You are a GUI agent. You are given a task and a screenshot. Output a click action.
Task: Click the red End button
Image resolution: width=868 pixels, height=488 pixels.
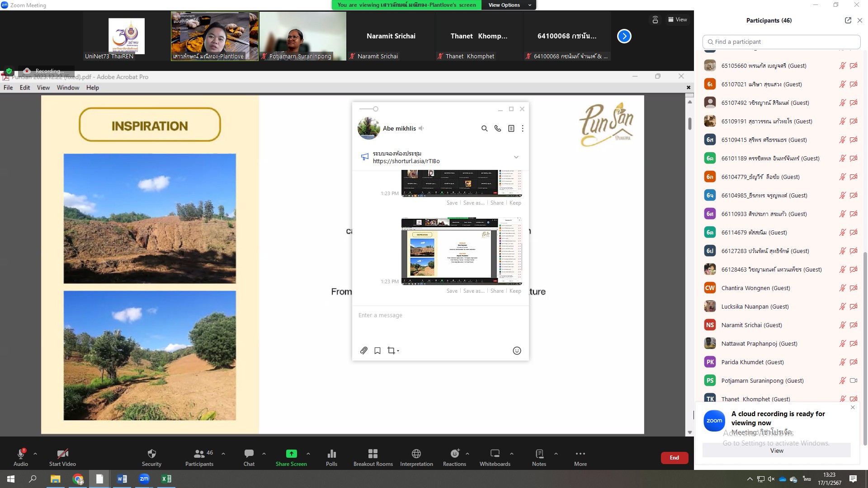point(674,458)
